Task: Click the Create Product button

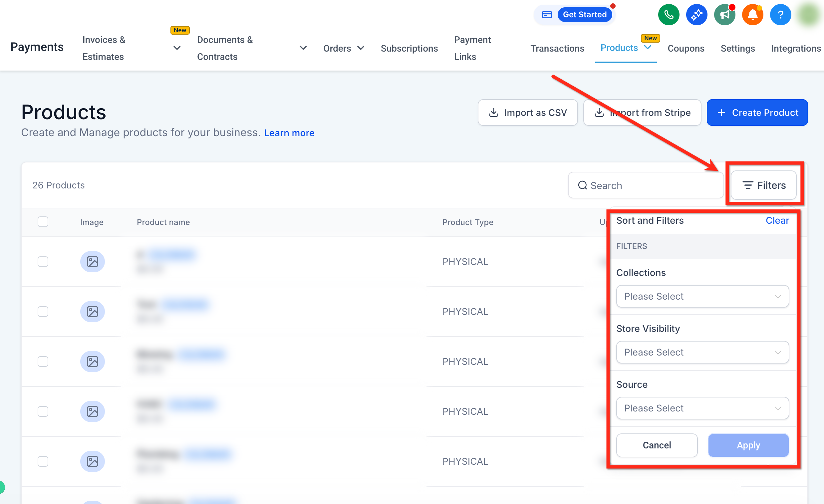Action: (757, 113)
